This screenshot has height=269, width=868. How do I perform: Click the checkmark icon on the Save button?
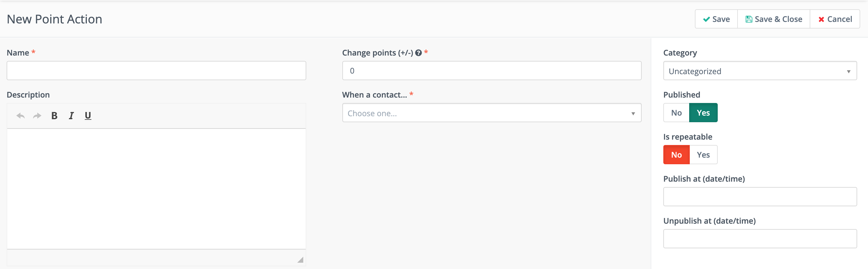[x=707, y=19]
